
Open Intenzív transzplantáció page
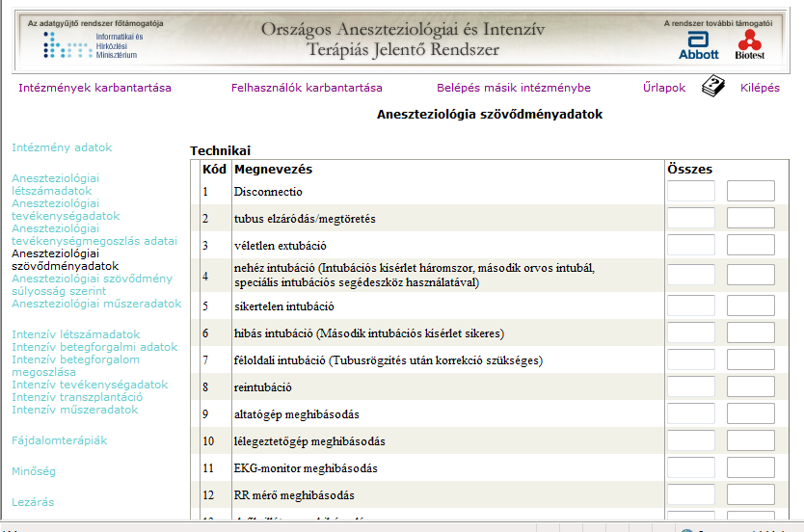(x=77, y=397)
